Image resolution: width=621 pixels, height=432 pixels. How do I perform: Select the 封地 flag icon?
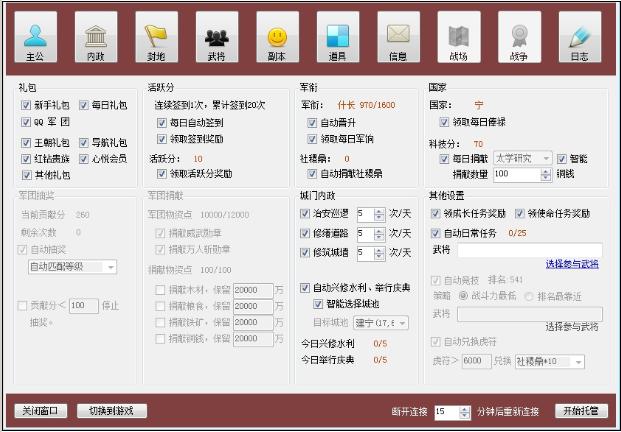pyautogui.click(x=156, y=39)
